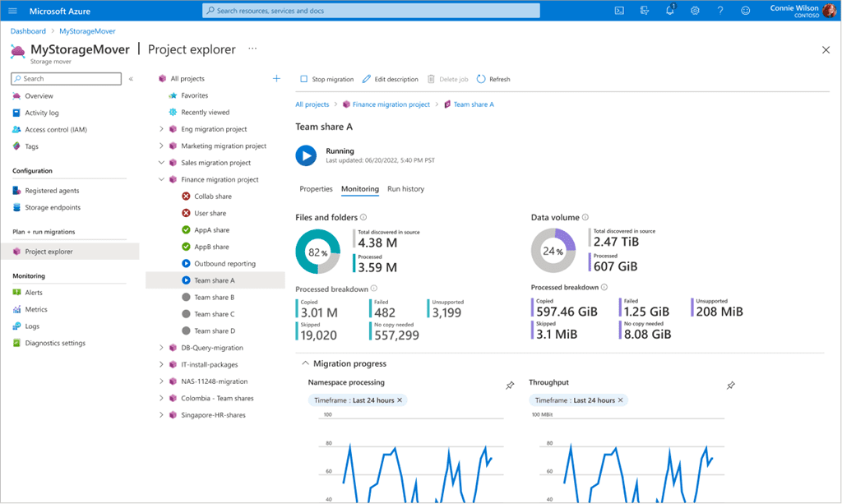Switch to the Properties tab
Screen dimensions: 842x504
[x=317, y=189]
